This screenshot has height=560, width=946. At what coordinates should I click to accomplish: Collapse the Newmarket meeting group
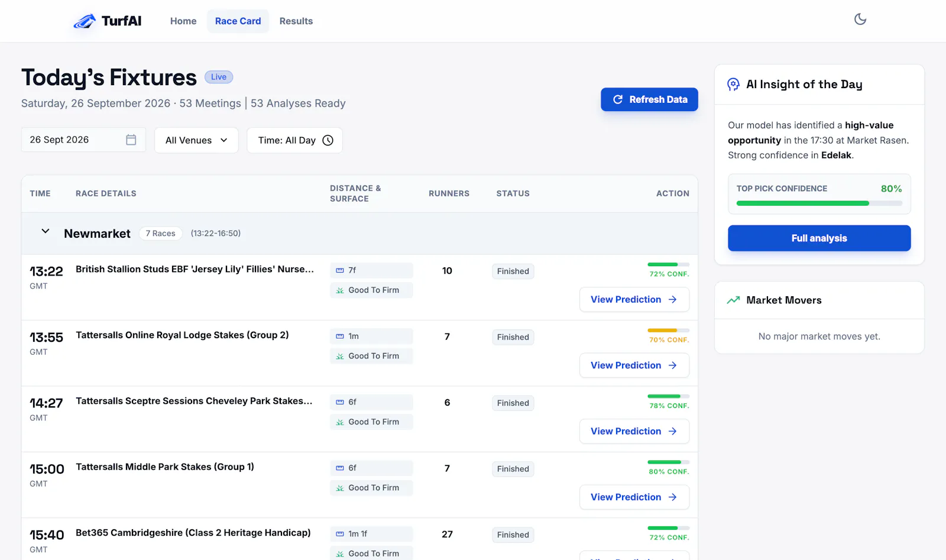point(45,231)
